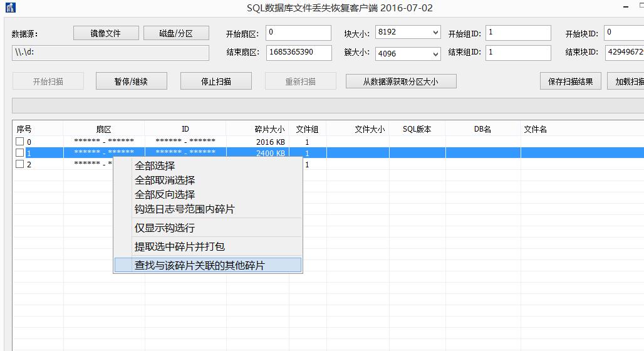Click the 从数据源获取分区大小 button
This screenshot has width=644, height=351.
click(402, 81)
